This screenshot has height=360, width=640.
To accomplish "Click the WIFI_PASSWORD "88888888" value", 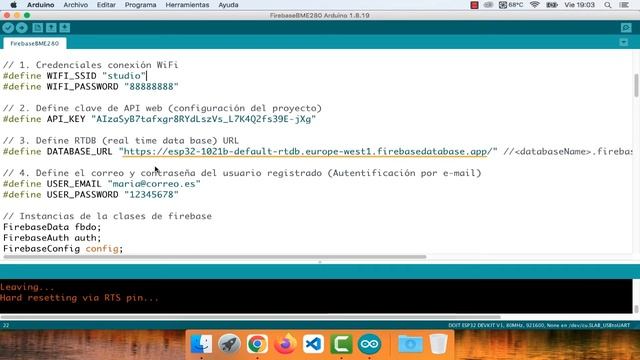I will (151, 87).
